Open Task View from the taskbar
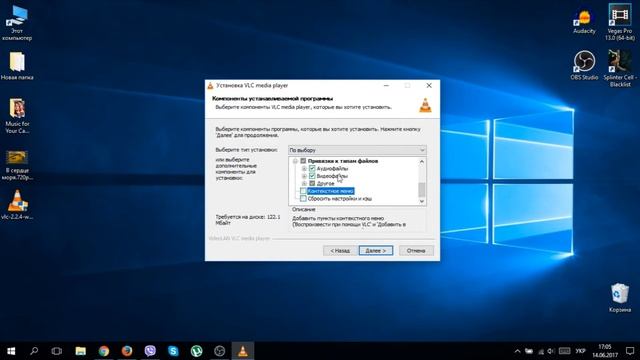The image size is (640, 360). [57, 351]
